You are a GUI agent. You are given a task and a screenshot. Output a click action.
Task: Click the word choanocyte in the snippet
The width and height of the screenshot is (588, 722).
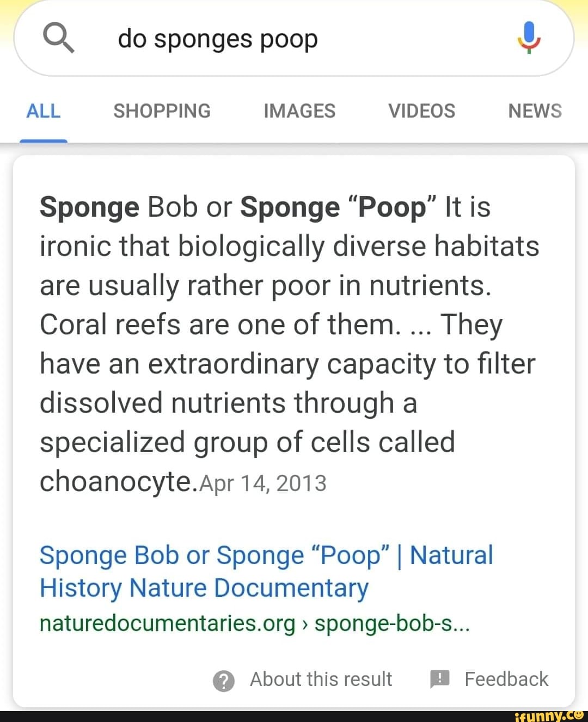point(114,481)
